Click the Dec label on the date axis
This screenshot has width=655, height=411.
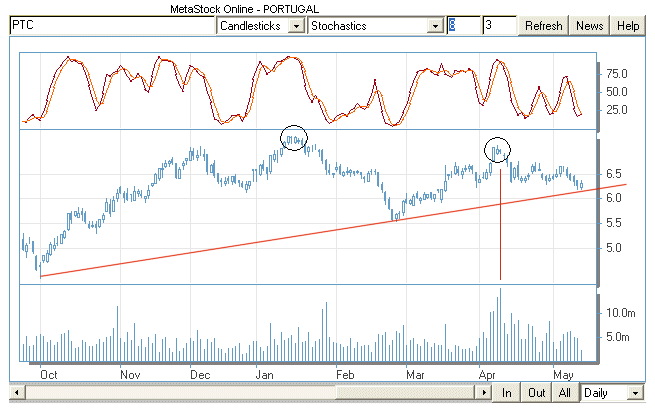point(200,375)
